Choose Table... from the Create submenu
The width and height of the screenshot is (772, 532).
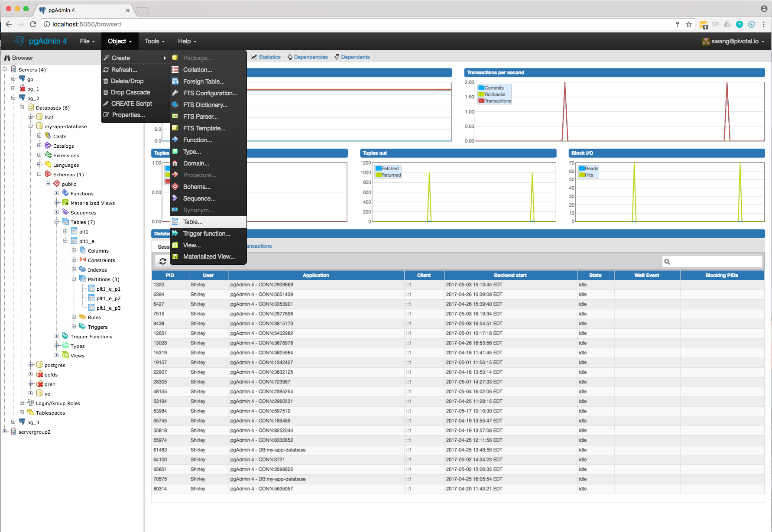pyautogui.click(x=193, y=222)
